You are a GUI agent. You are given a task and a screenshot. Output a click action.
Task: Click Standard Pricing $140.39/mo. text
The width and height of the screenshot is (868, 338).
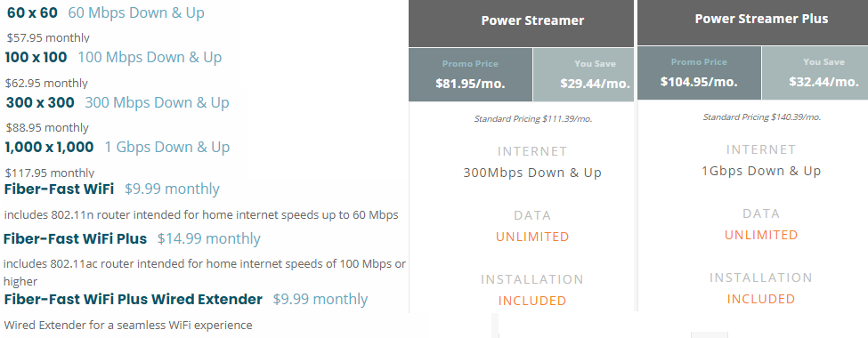point(762,117)
